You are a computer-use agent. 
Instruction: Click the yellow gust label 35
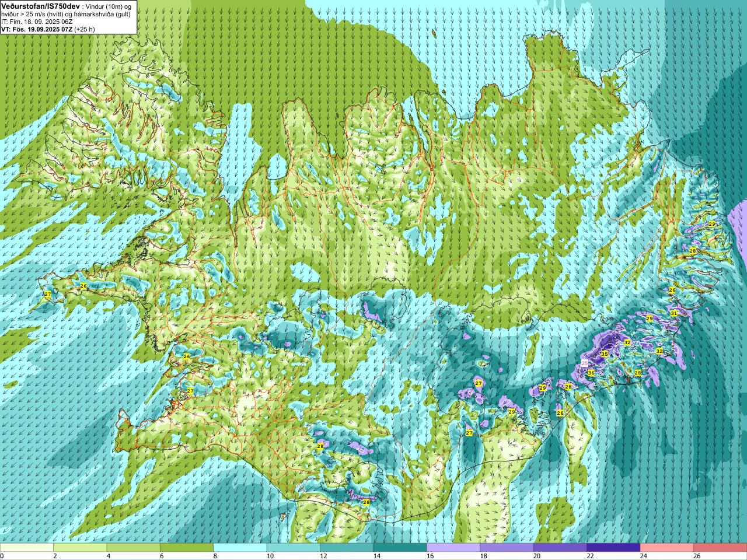pyautogui.click(x=605, y=354)
